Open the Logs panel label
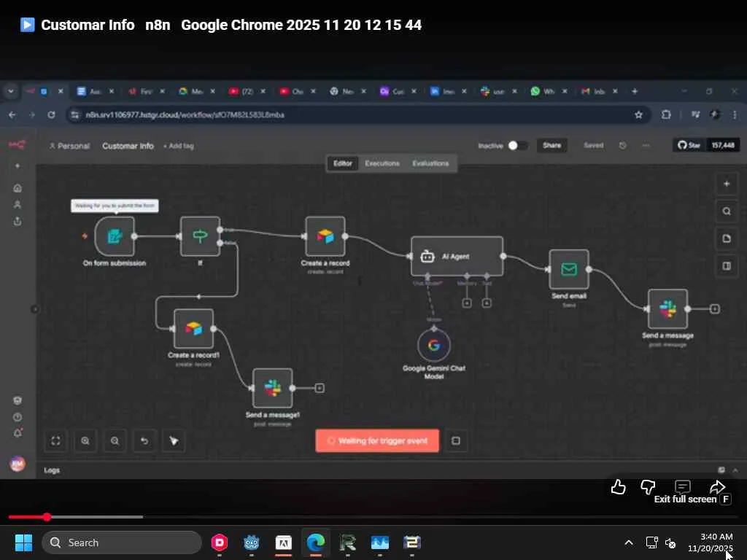Viewport: 747px width, 560px height. pos(52,470)
